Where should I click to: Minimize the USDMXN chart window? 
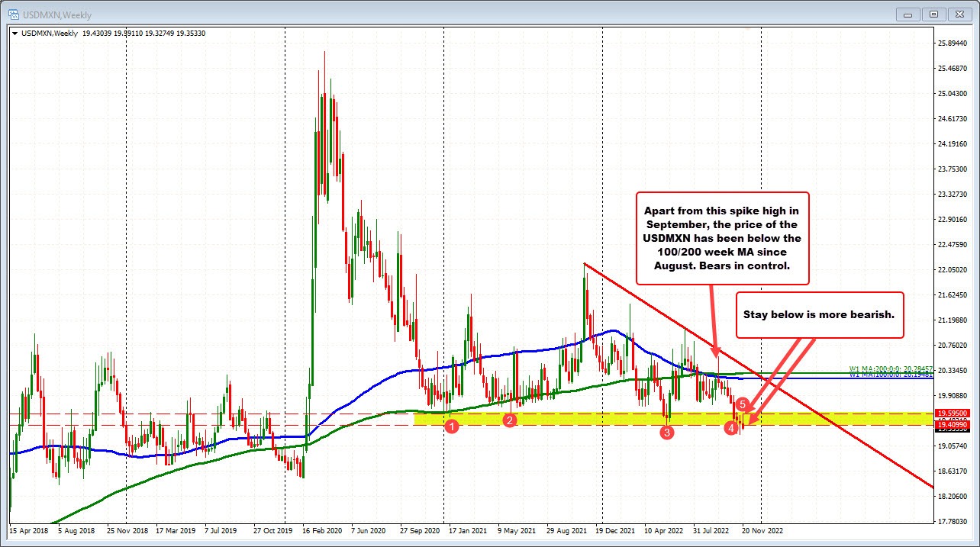tap(909, 13)
